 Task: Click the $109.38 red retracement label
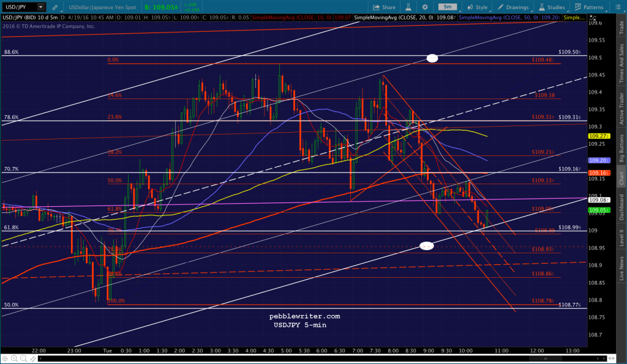point(544,95)
